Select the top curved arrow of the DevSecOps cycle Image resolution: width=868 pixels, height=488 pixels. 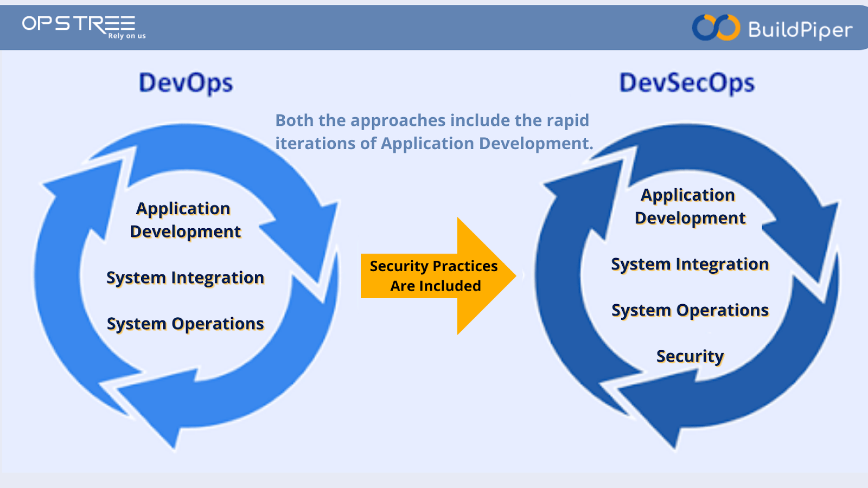(694, 146)
